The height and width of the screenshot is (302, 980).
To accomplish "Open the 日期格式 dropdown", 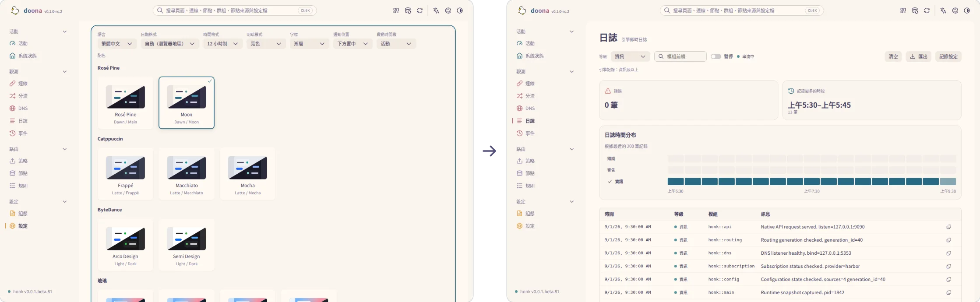I will 170,44.
